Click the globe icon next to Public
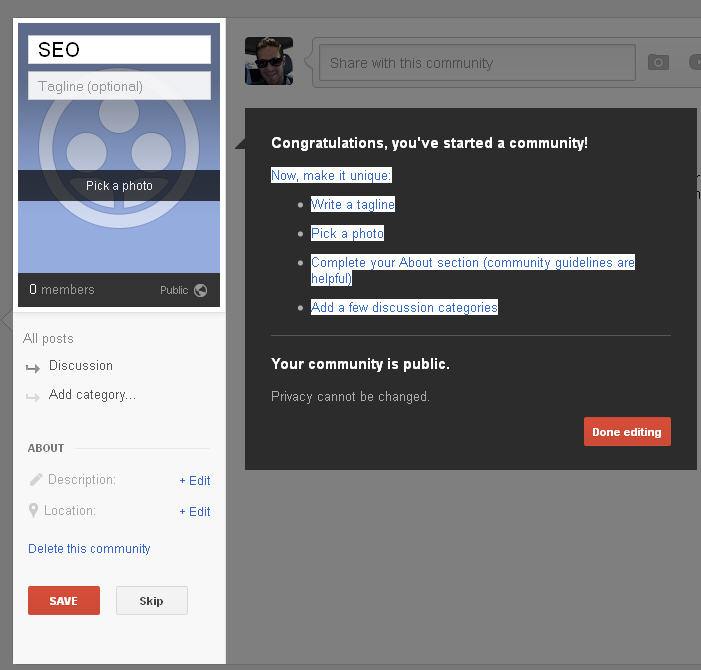The image size is (701, 670). 201,290
